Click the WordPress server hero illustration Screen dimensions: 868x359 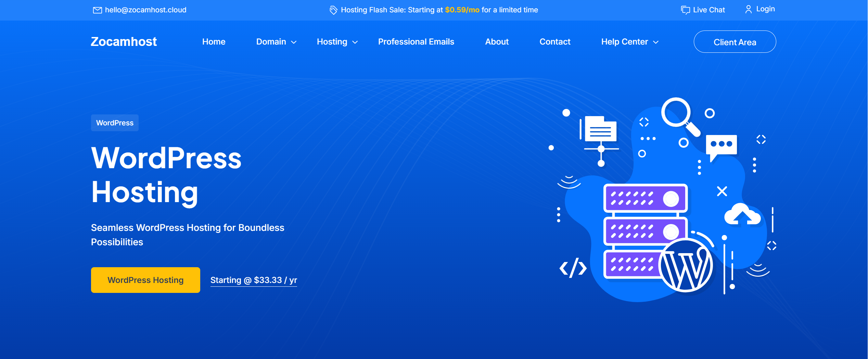pyautogui.click(x=662, y=200)
